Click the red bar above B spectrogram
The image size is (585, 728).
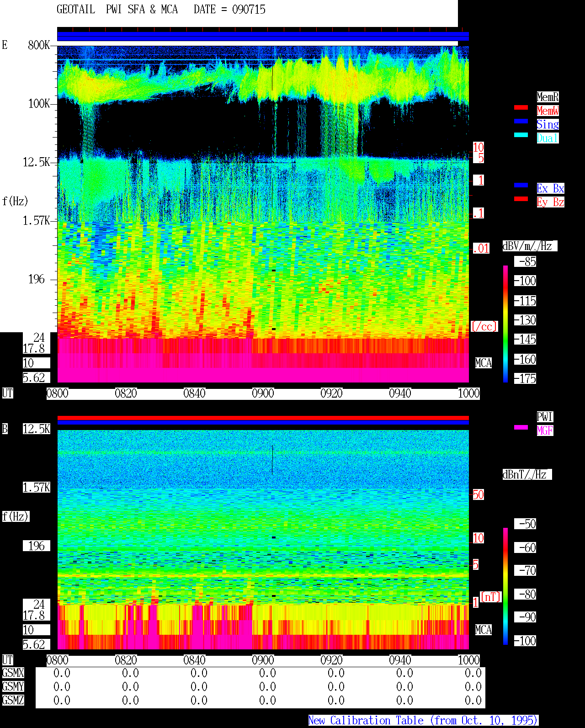263,418
